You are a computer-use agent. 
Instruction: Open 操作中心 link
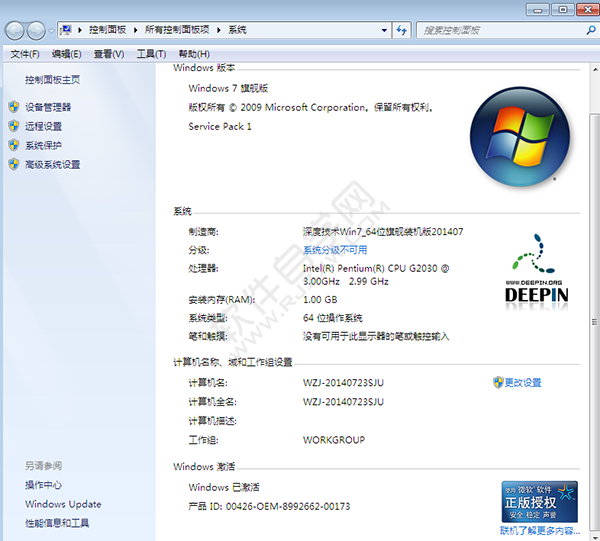pyautogui.click(x=43, y=485)
